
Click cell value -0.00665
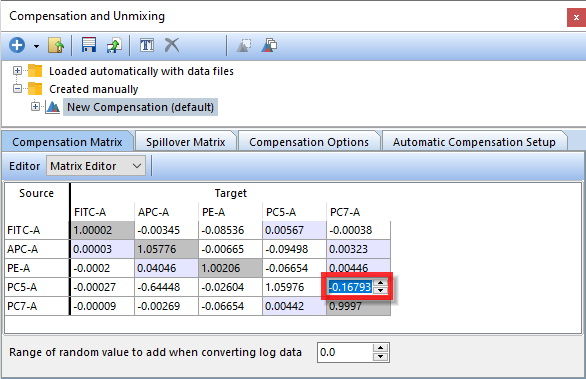tap(230, 249)
